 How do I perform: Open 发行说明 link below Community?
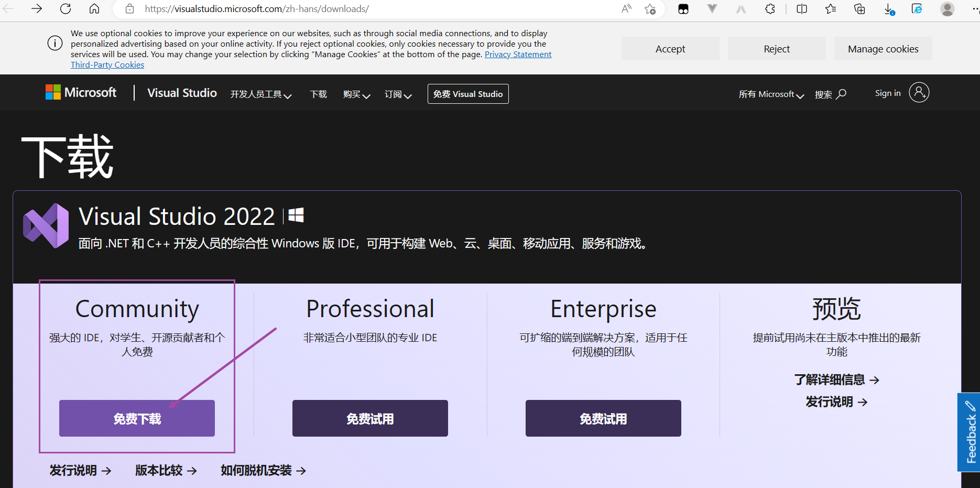[x=80, y=470]
